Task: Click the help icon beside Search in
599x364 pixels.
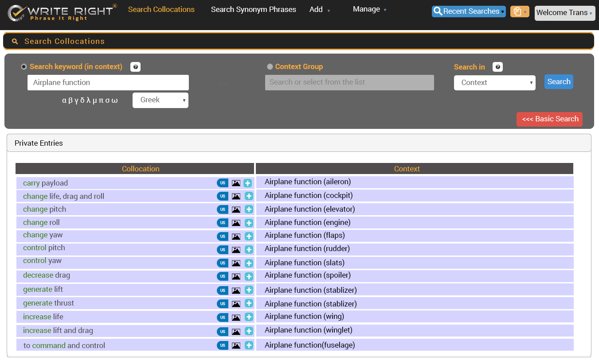Action: click(497, 67)
